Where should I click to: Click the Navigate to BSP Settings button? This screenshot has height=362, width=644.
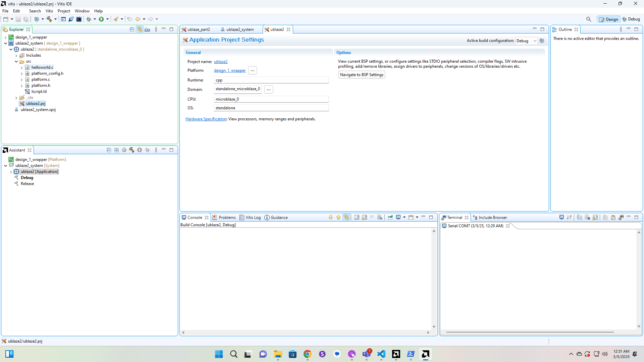pos(362,74)
